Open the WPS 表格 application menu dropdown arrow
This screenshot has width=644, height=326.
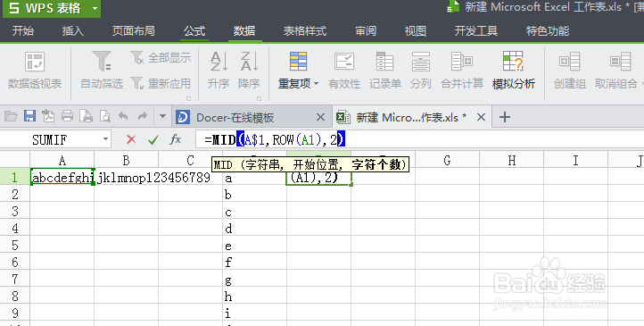95,8
